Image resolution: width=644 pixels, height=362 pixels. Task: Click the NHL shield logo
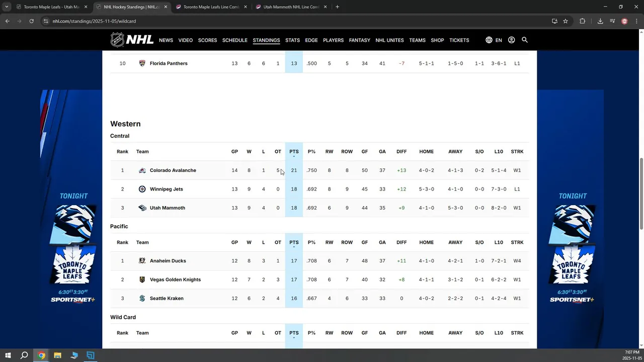pyautogui.click(x=117, y=40)
